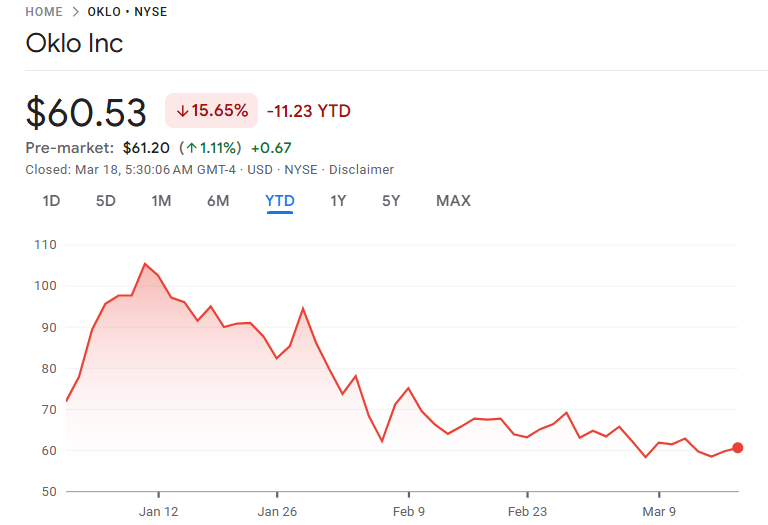Viewport: 768px width, 525px height.
Task: Click the down arrow in 15.65% badge
Action: point(182,111)
